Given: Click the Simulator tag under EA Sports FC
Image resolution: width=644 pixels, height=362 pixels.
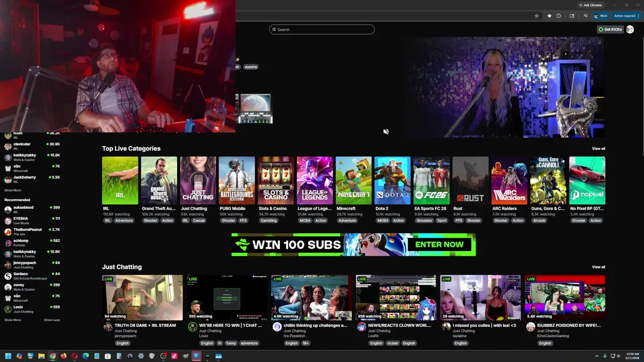Looking at the screenshot, I should tap(424, 220).
